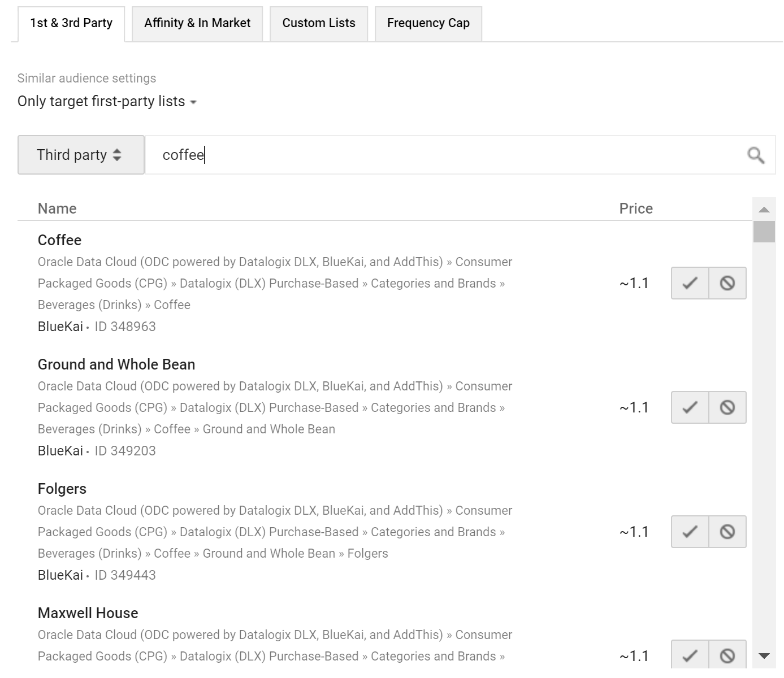
Task: Switch to the 1st & 3rd Party tab
Action: click(x=71, y=24)
